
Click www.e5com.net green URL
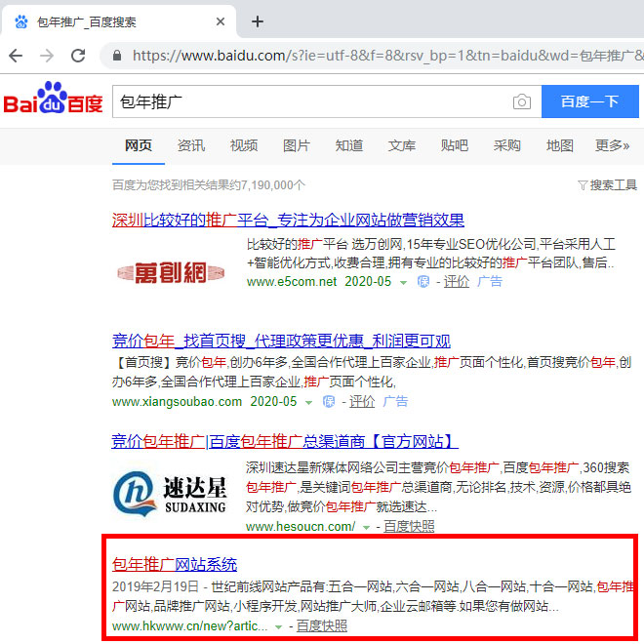click(x=292, y=282)
